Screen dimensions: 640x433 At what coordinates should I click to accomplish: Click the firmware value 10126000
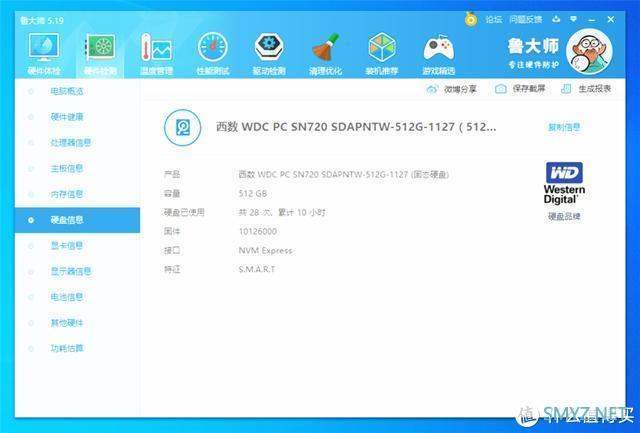pyautogui.click(x=258, y=231)
